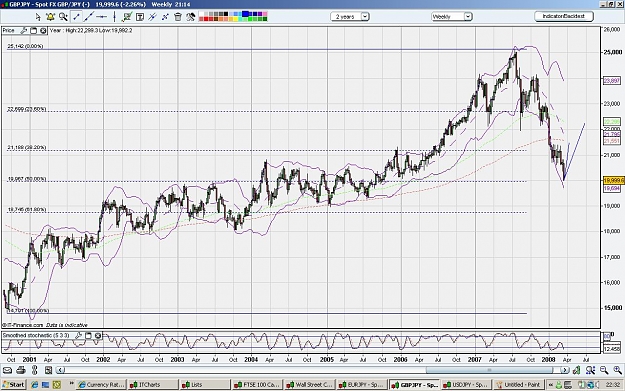
Task: Remove the Smoothed stochastic indicator
Action: point(98,335)
